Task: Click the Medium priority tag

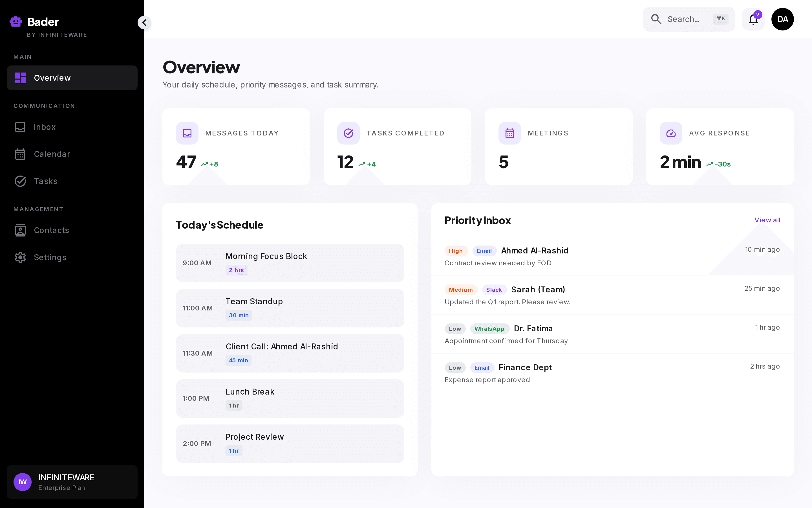Action: [x=461, y=290]
